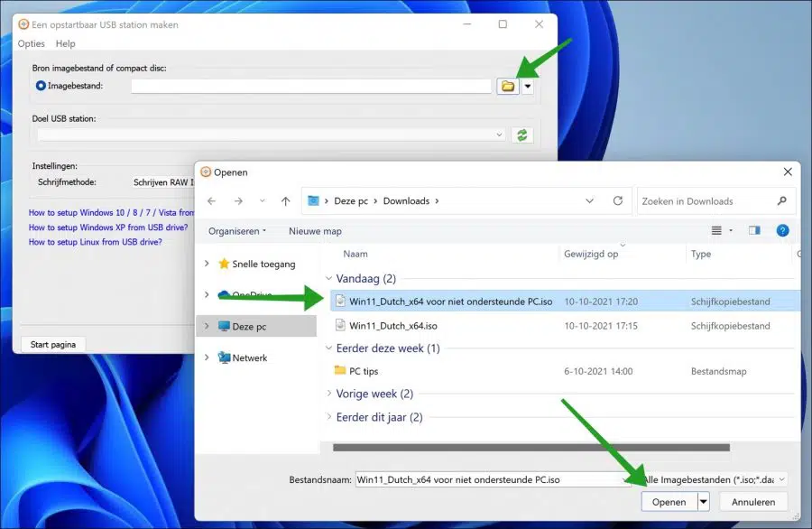812x529 pixels.
Task: Expand OneDrive in the navigation tree
Action: coord(207,295)
